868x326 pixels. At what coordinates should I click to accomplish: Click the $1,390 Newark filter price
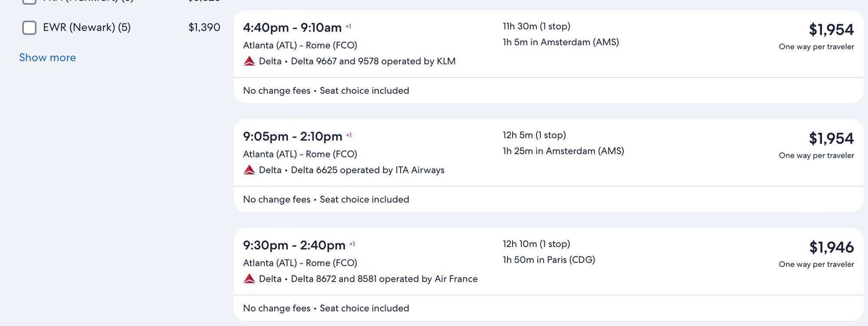tap(204, 28)
